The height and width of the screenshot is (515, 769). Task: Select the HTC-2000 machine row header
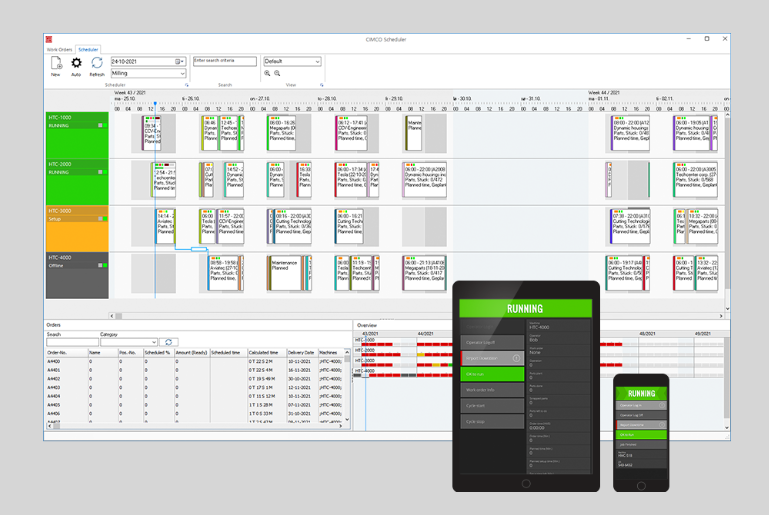(x=77, y=181)
